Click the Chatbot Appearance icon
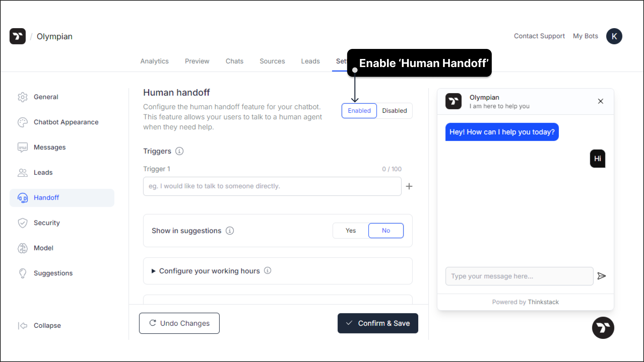Viewport: 644px width, 362px height. click(23, 122)
